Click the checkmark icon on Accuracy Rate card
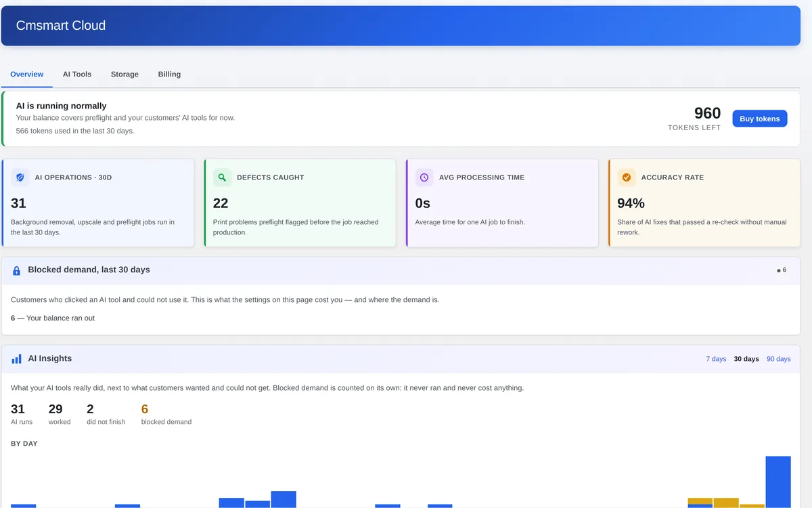This screenshot has width=812, height=508. (627, 177)
